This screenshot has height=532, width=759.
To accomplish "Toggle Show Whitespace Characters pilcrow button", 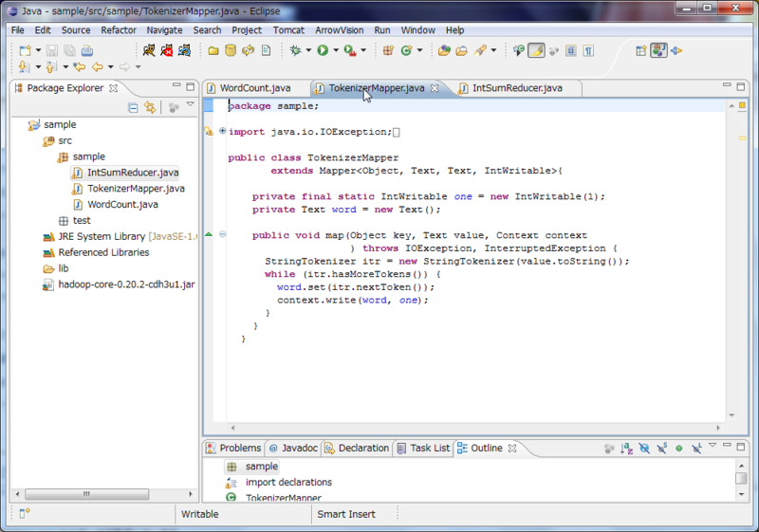I will pyautogui.click(x=588, y=50).
